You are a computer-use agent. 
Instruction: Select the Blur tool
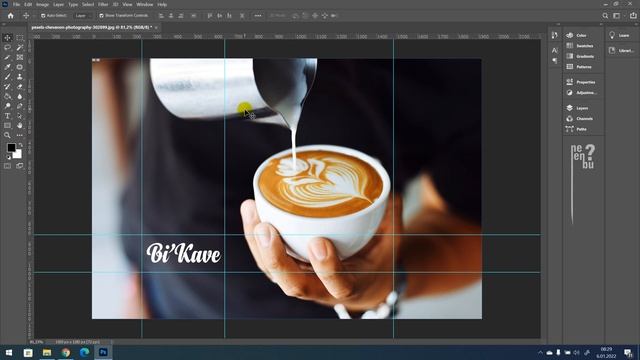(20, 96)
